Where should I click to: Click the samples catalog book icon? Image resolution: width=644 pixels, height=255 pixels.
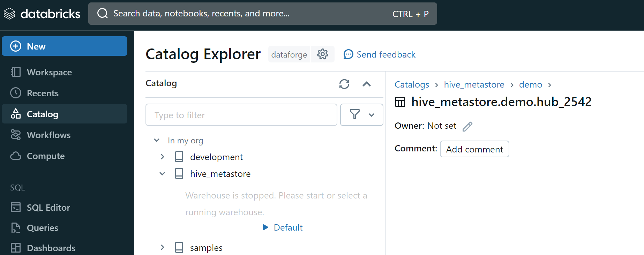[179, 247]
